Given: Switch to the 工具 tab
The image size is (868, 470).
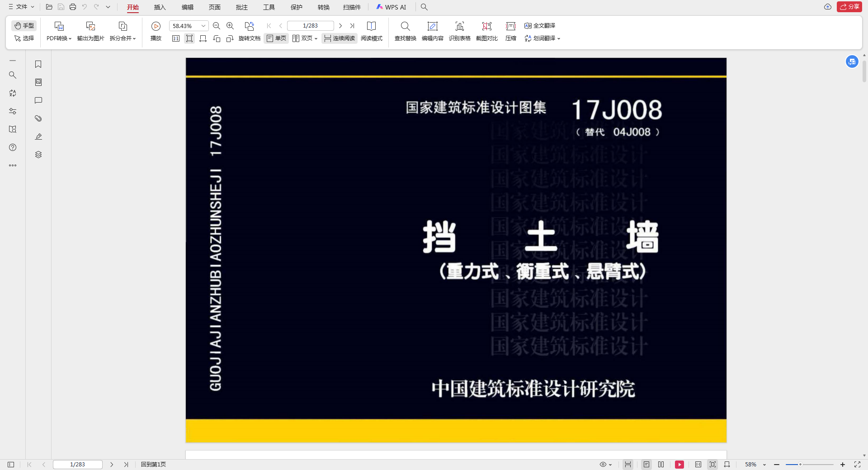Looking at the screenshot, I should click(x=269, y=7).
